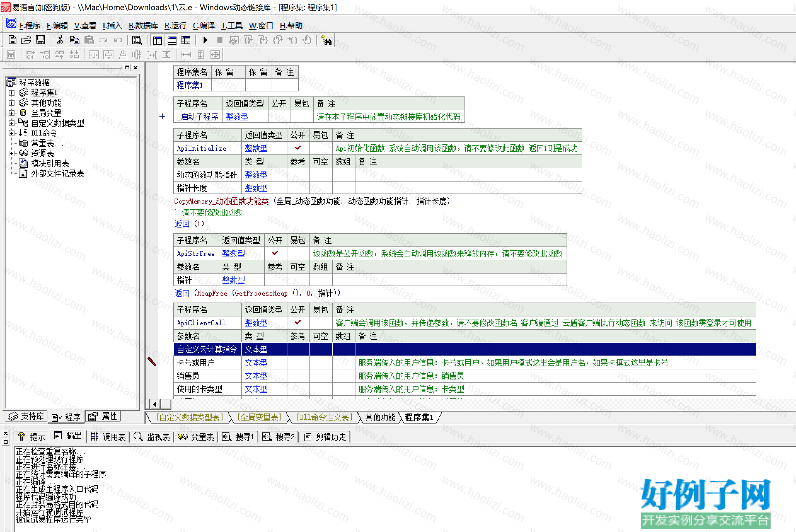The height and width of the screenshot is (532, 796).
Task: Open a file with the folder icon
Action: (x=26, y=40)
